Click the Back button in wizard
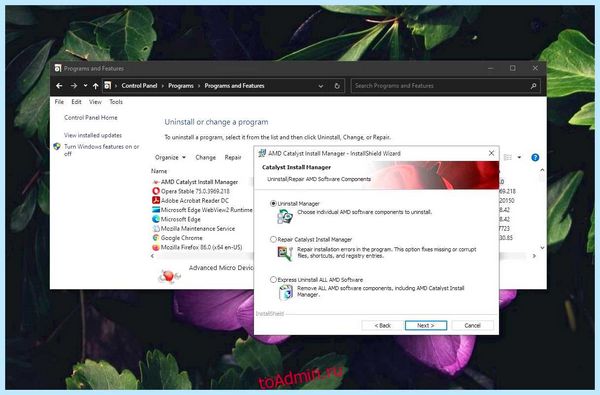Viewport: 600px width, 395px height. [x=382, y=325]
